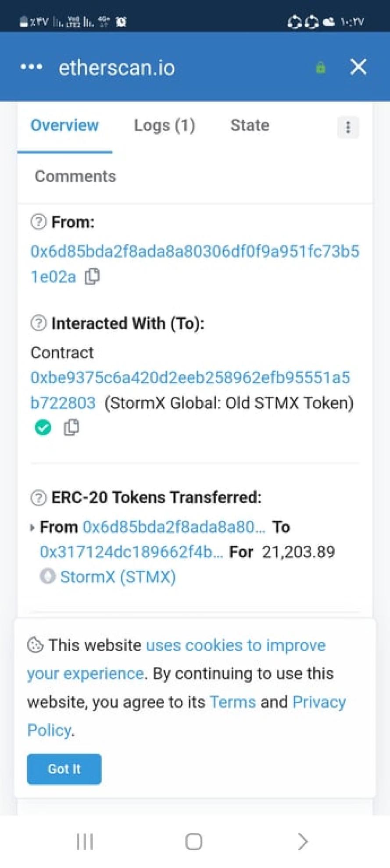Open the sender address 0x6d85bda2f8... link
This screenshot has height=868, width=390.
(174, 527)
